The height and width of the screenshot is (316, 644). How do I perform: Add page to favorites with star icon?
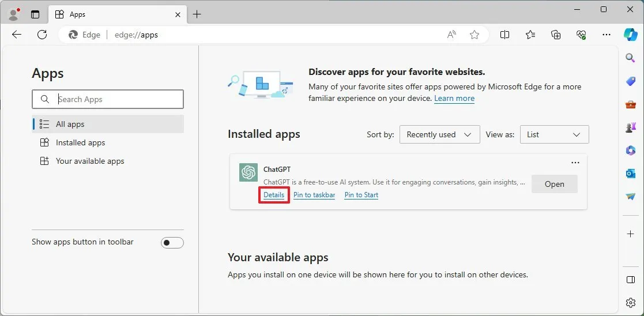point(474,35)
